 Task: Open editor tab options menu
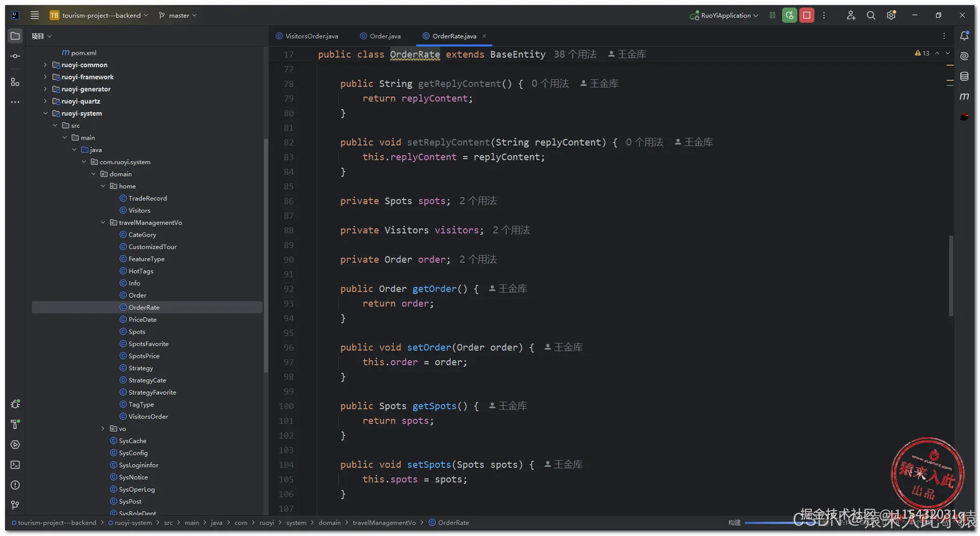click(x=944, y=36)
